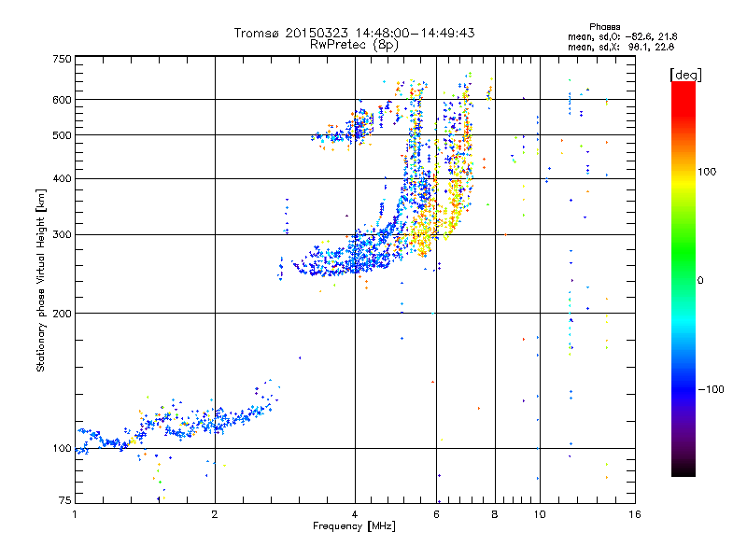
Task: Click the colorbar's '0' tick label
Action: 700,280
